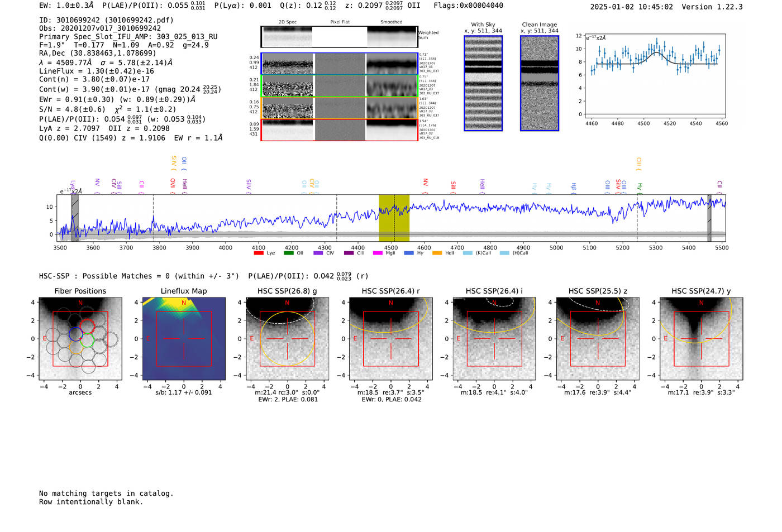
Task: Open the HSC SSP(26.4) i cutout
Action: (494, 338)
